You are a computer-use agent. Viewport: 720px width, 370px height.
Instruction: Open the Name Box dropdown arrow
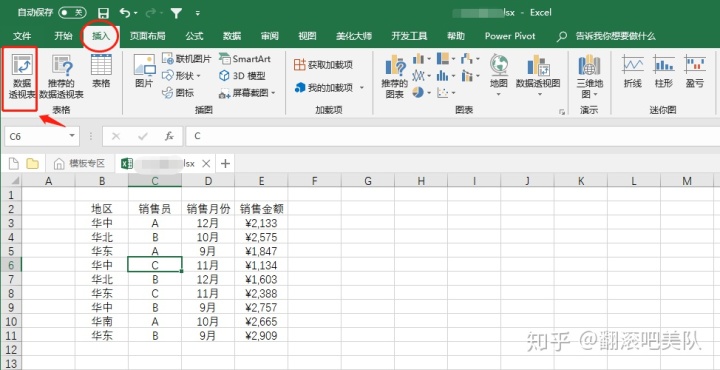(x=72, y=136)
